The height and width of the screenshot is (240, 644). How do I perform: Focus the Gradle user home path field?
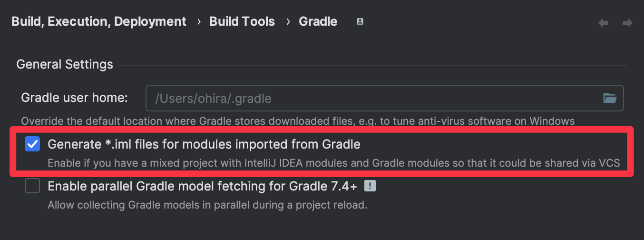coord(384,99)
